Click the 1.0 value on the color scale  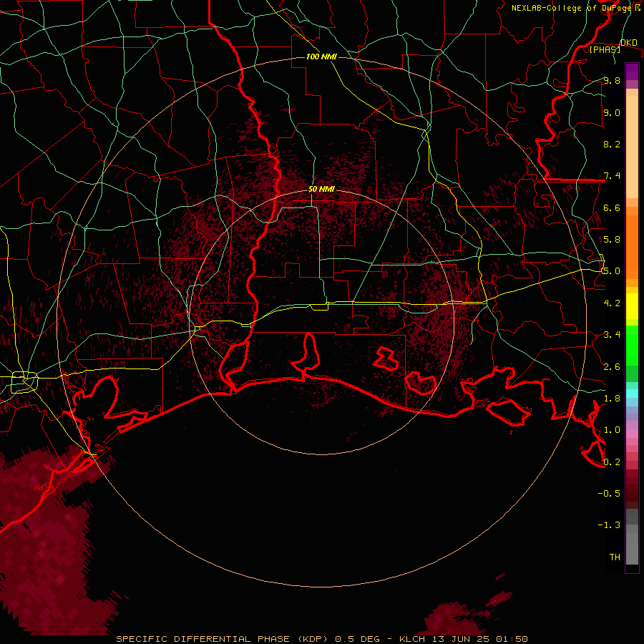pyautogui.click(x=612, y=430)
